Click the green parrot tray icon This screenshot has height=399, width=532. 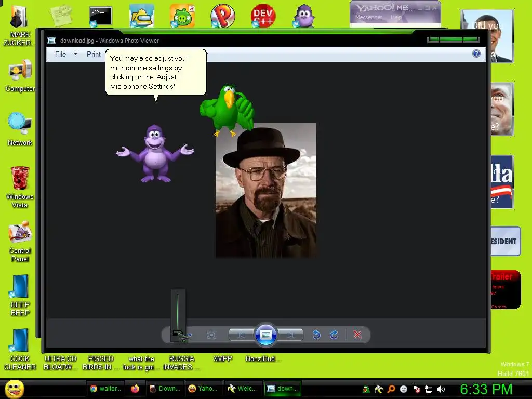point(366,389)
